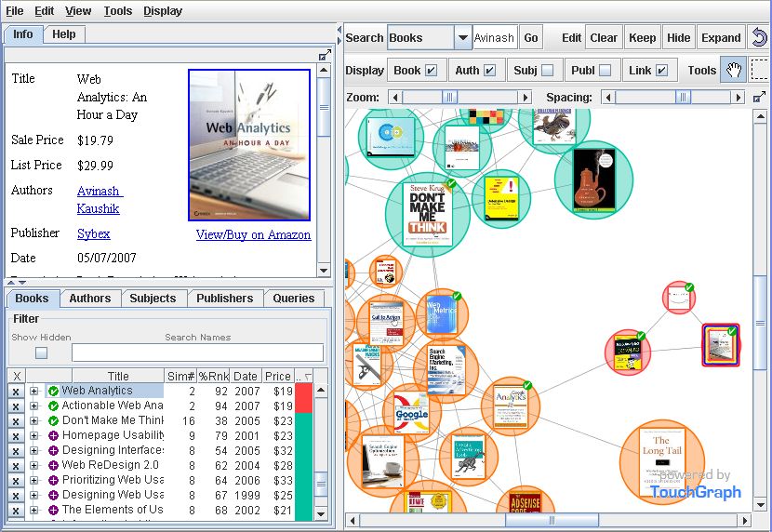The height and width of the screenshot is (532, 772).
Task: Expand the Don't Make Me Think row
Action: pyautogui.click(x=34, y=420)
